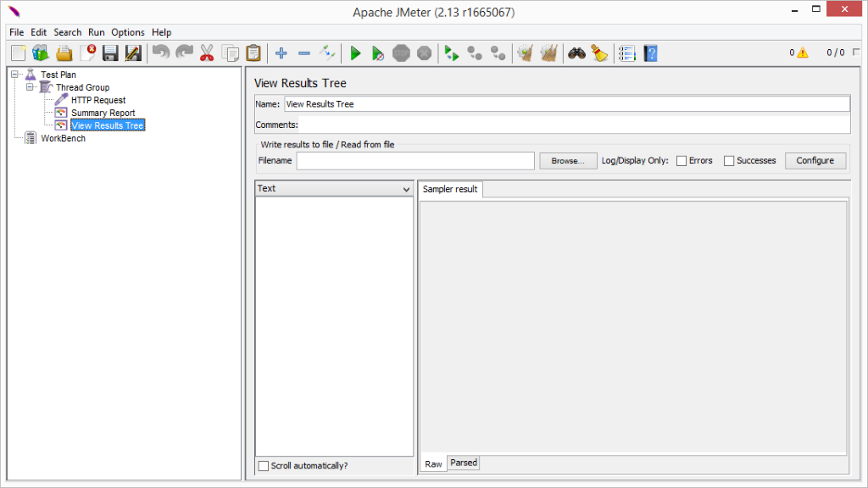Open the Function Helper dialog icon
This screenshot has width=868, height=488.
click(627, 53)
